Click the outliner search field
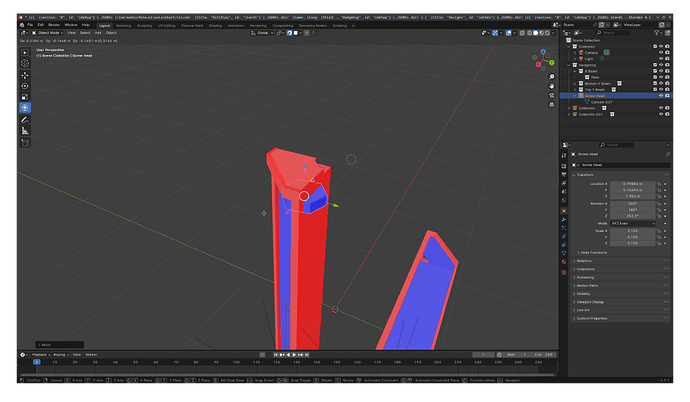Viewport: 690px width, 402px height. click(x=613, y=33)
